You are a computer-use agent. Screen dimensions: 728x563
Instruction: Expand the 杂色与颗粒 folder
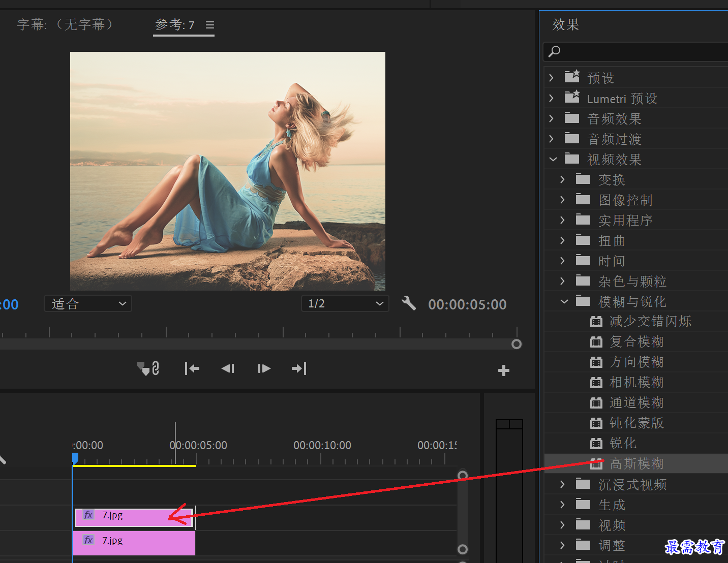(562, 281)
